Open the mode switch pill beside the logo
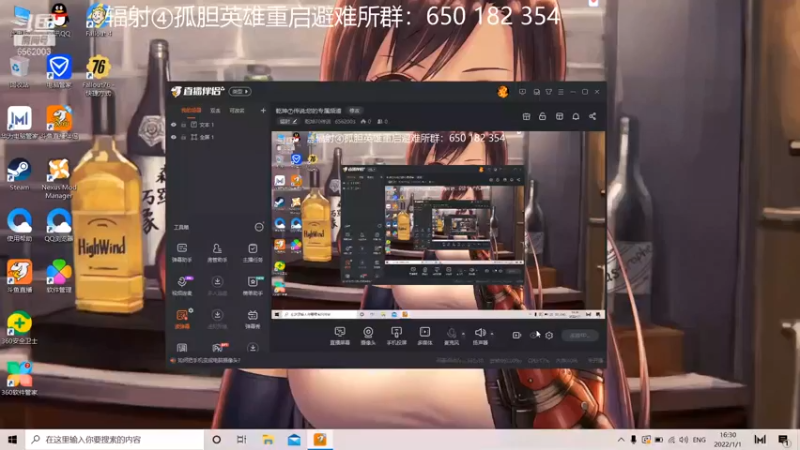This screenshot has width=800, height=450. point(240,92)
